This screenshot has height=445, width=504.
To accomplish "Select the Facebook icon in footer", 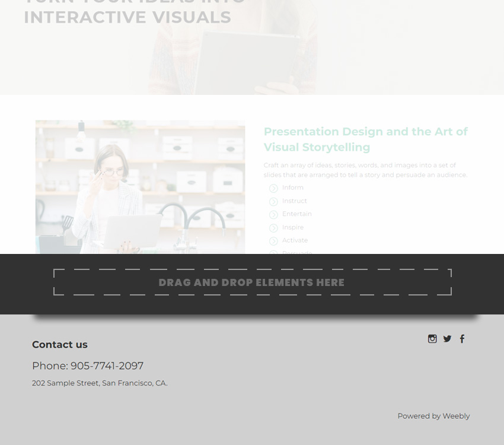I will click(x=462, y=339).
